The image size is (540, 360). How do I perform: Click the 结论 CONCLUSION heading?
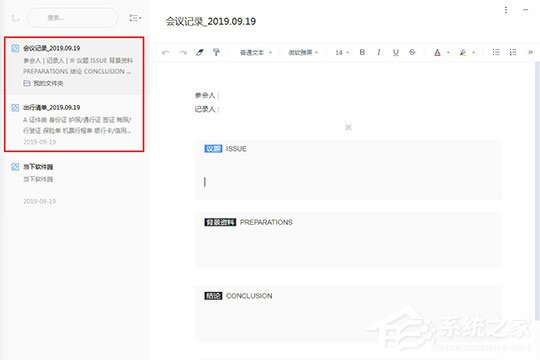point(238,296)
